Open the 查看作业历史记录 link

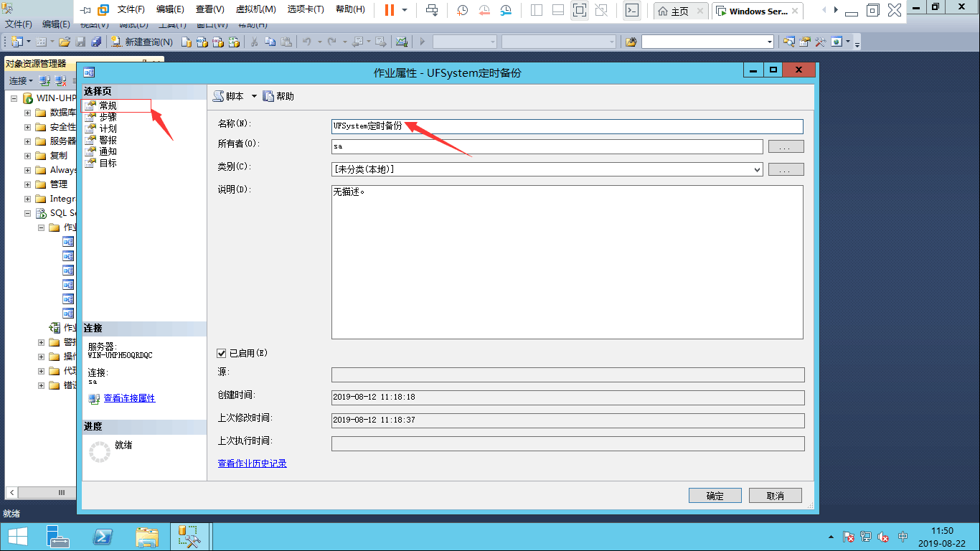click(252, 463)
